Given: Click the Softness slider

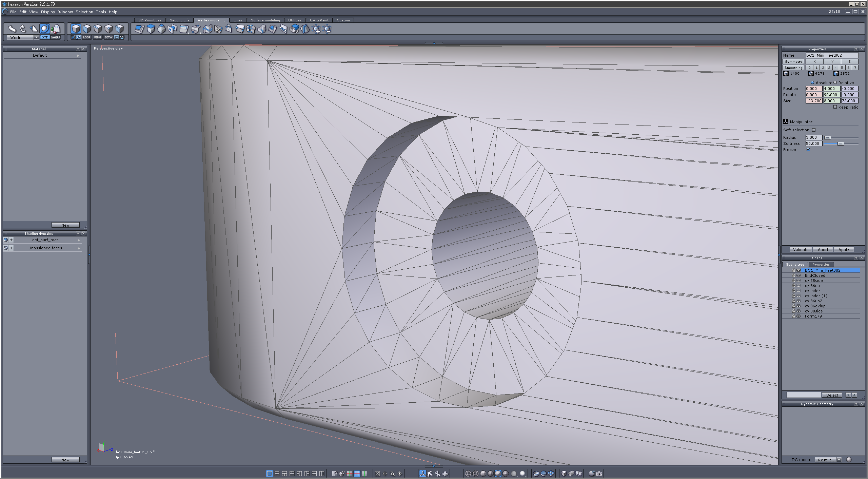Looking at the screenshot, I should (x=841, y=143).
